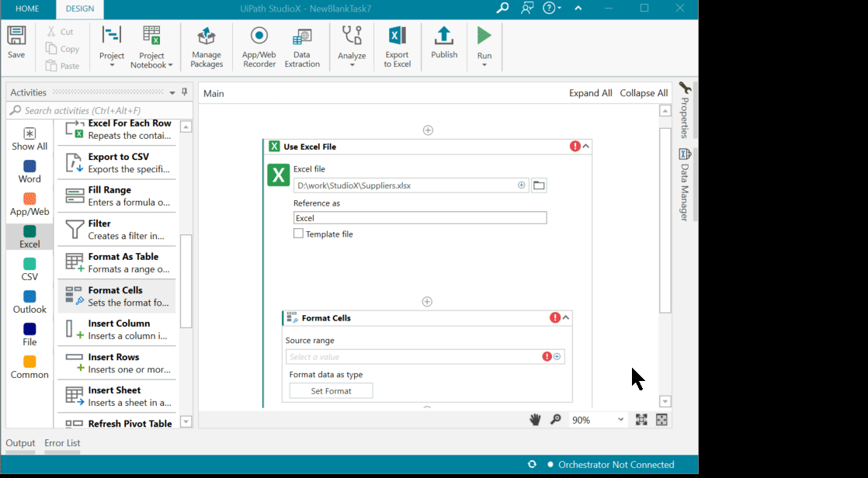Click the Save icon in the ribbon
Image resolution: width=868 pixels, height=478 pixels.
(x=16, y=36)
